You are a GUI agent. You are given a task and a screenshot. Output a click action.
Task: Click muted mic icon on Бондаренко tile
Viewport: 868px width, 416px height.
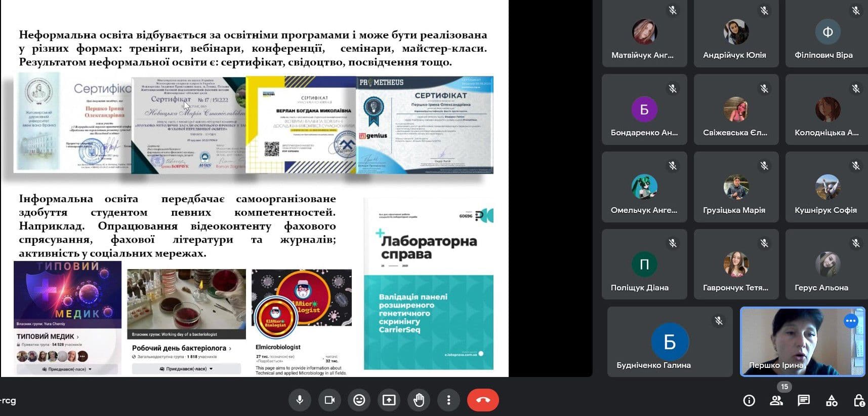pos(673,89)
